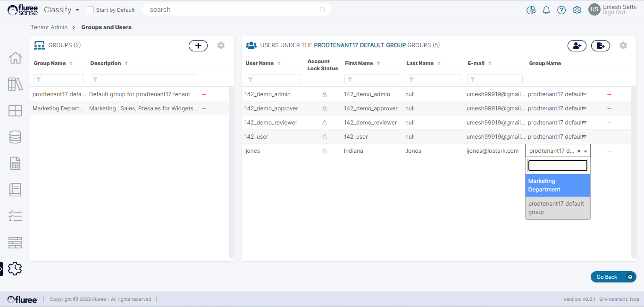Open the help question mark icon

point(561,10)
